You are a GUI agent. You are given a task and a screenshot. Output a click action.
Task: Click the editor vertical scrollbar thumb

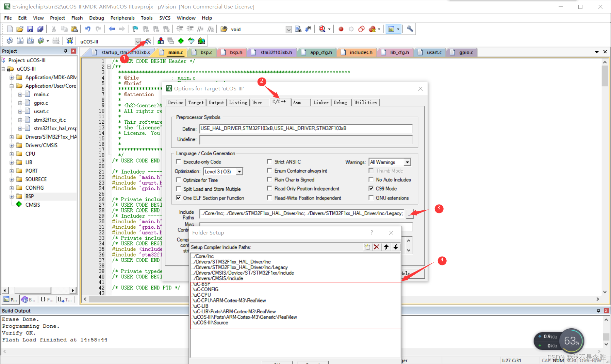click(605, 76)
